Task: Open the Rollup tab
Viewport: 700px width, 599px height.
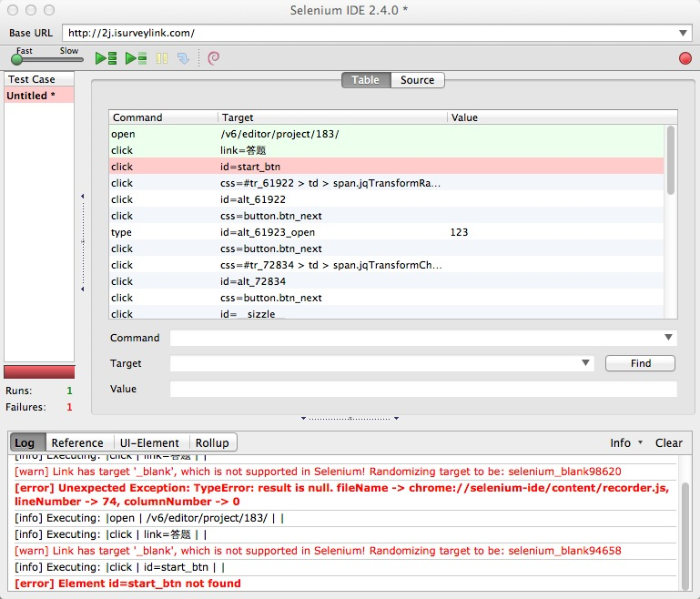Action: tap(212, 442)
